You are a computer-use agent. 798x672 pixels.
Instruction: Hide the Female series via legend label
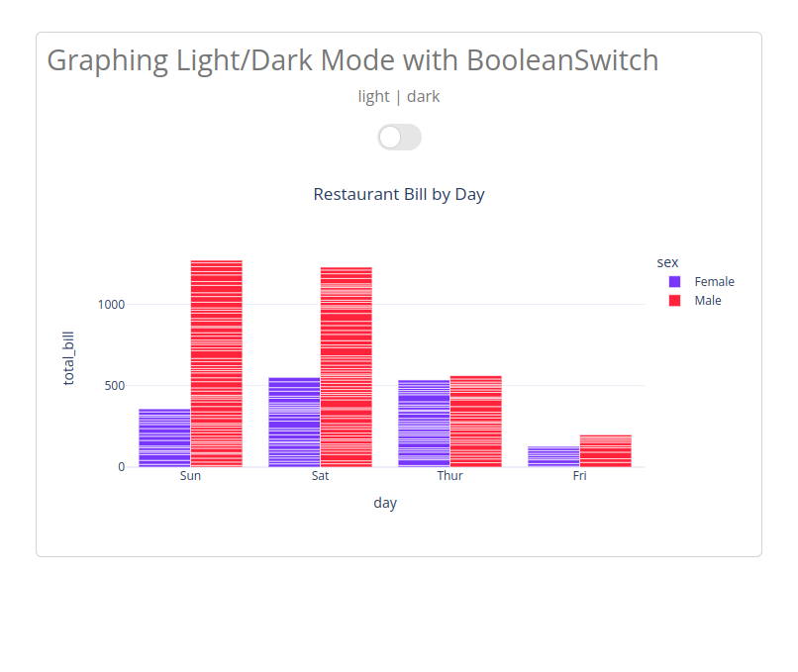[x=714, y=282]
